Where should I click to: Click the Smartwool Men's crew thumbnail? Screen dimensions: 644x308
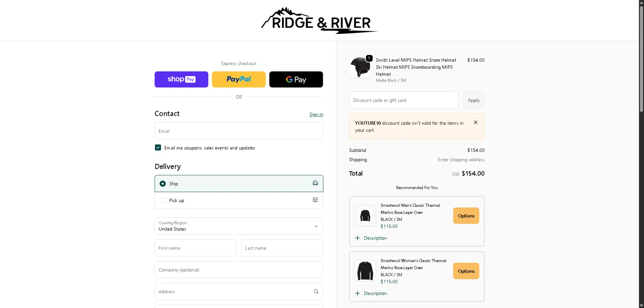tap(365, 215)
